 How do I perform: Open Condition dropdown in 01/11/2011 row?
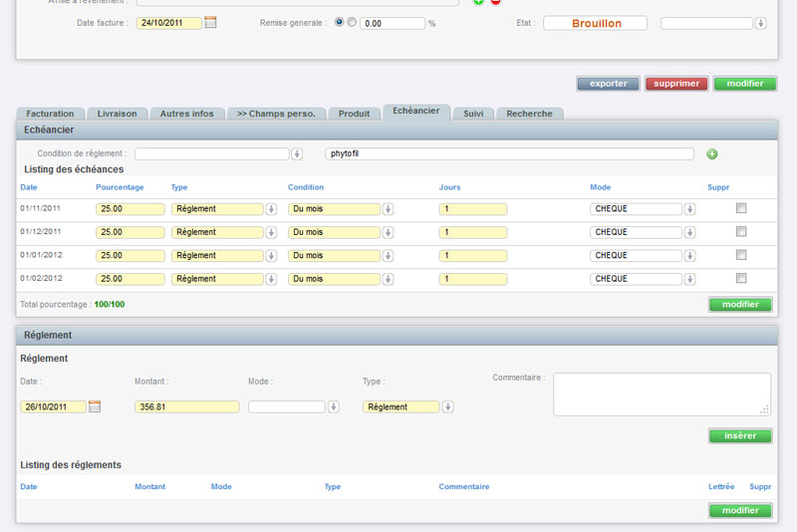tap(388, 209)
